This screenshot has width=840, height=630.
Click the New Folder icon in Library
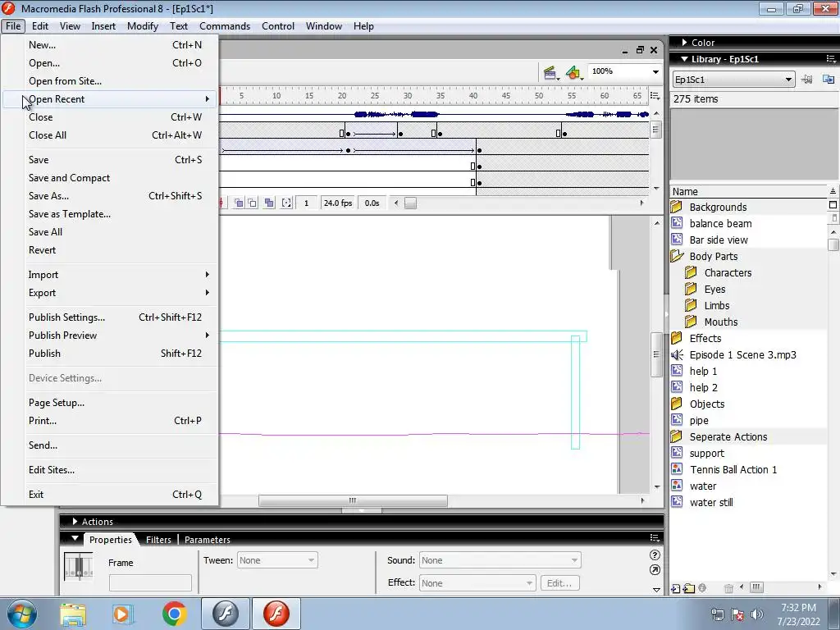pos(689,588)
